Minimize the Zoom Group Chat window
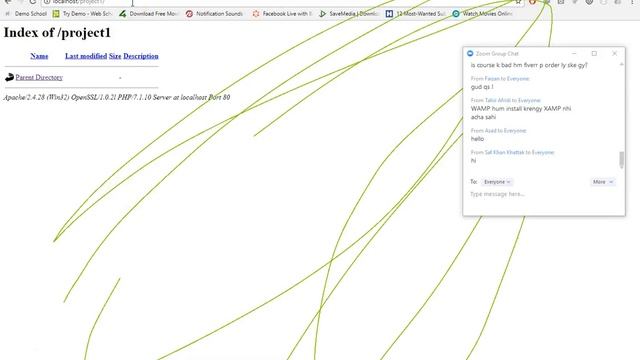Image resolution: width=640 pixels, height=360 pixels. (x=574, y=53)
